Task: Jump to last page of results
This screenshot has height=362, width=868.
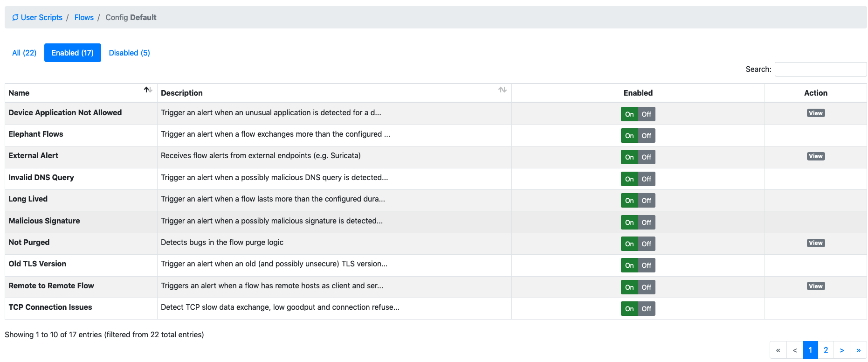Action: click(858, 350)
